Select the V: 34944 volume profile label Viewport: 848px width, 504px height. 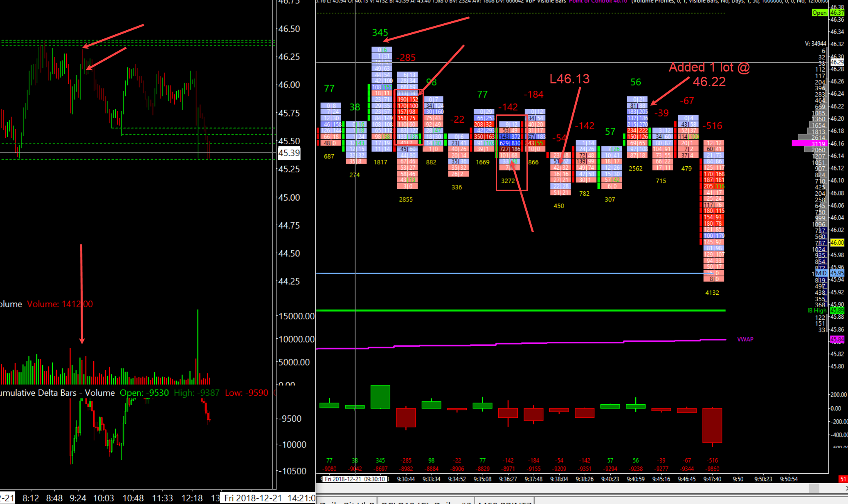click(x=815, y=43)
